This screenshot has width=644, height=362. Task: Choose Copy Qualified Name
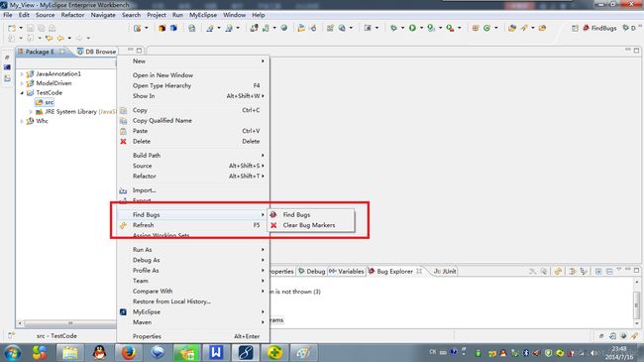point(193,121)
